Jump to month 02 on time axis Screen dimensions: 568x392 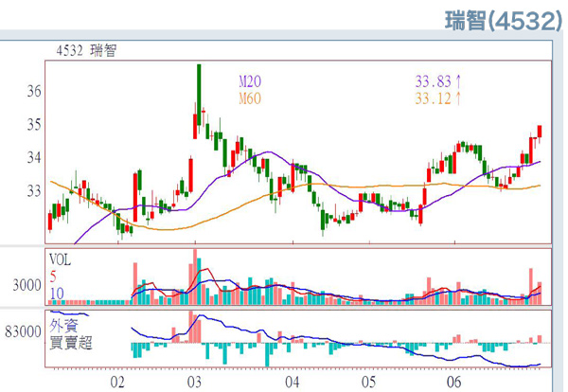point(118,382)
